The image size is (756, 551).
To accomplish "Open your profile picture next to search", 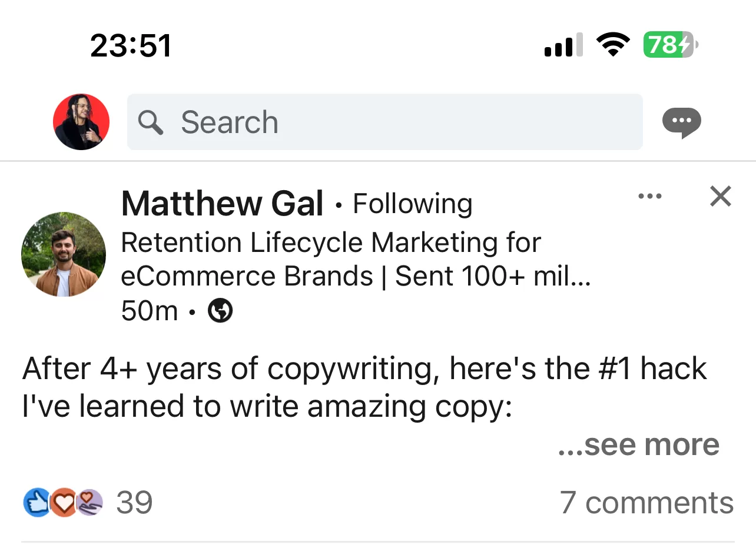I will 81,122.
